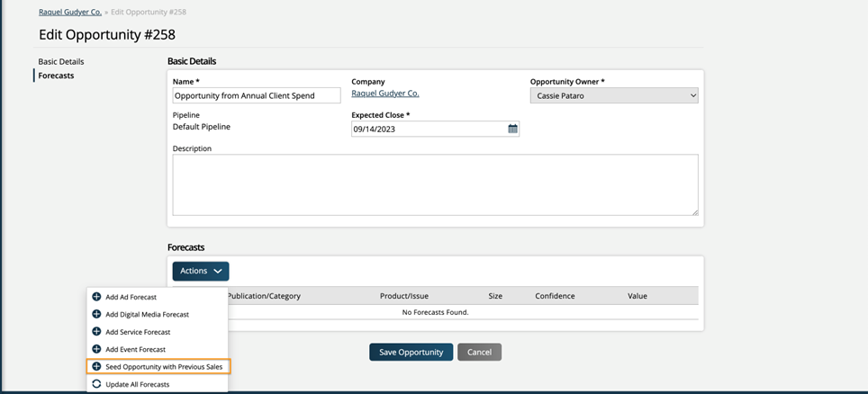Click refresh icon beside Update All Forecasts
Image resolution: width=868 pixels, height=394 pixels.
[x=96, y=384]
